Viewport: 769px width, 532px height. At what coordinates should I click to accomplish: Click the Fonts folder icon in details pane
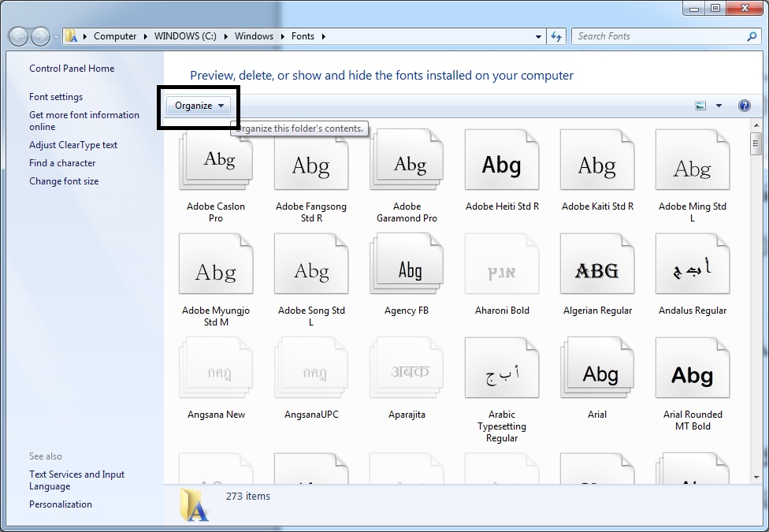pyautogui.click(x=195, y=504)
